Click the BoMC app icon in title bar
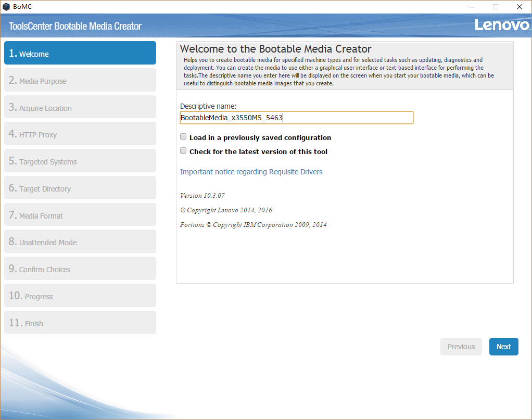The image size is (532, 420). click(x=6, y=7)
